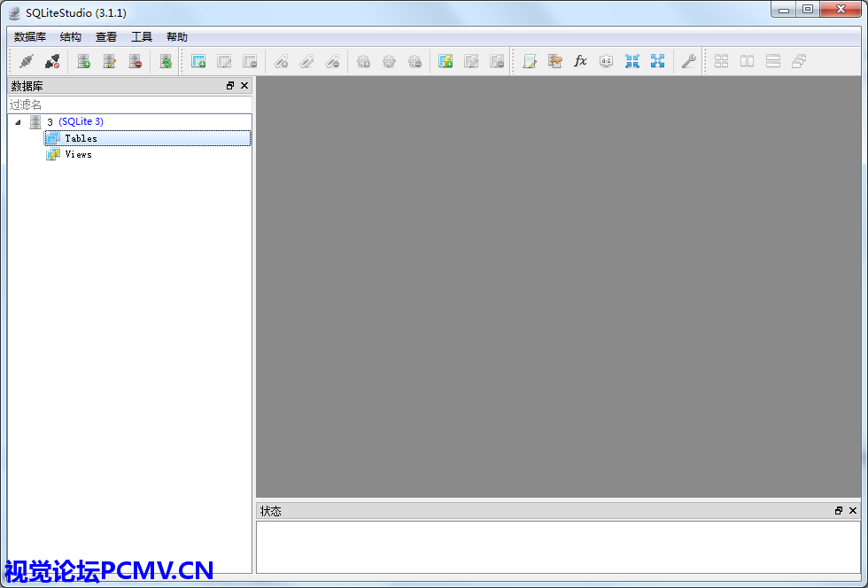Click the import arrows-inward icon
The height and width of the screenshot is (588, 868).
pyautogui.click(x=632, y=61)
